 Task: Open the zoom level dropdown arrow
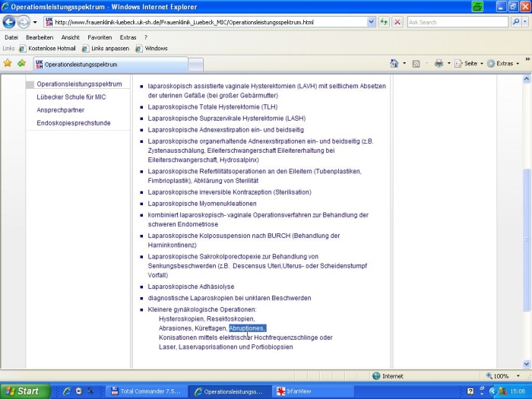click(518, 376)
